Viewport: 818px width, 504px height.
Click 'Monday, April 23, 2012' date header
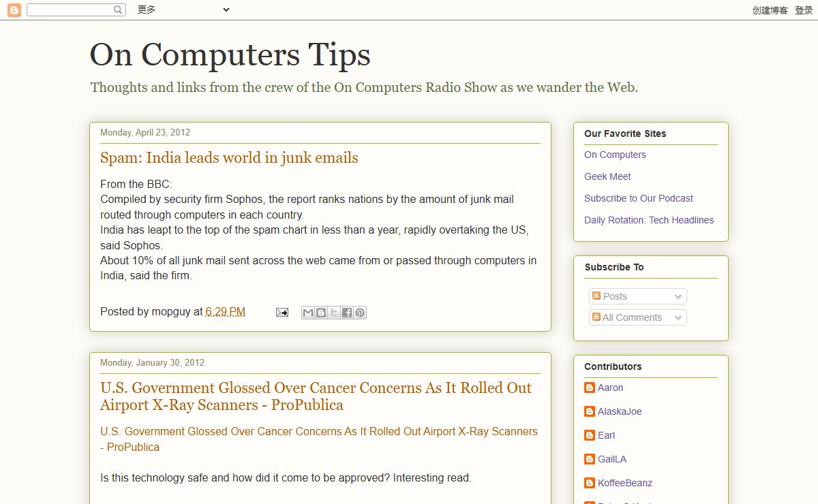pos(145,132)
